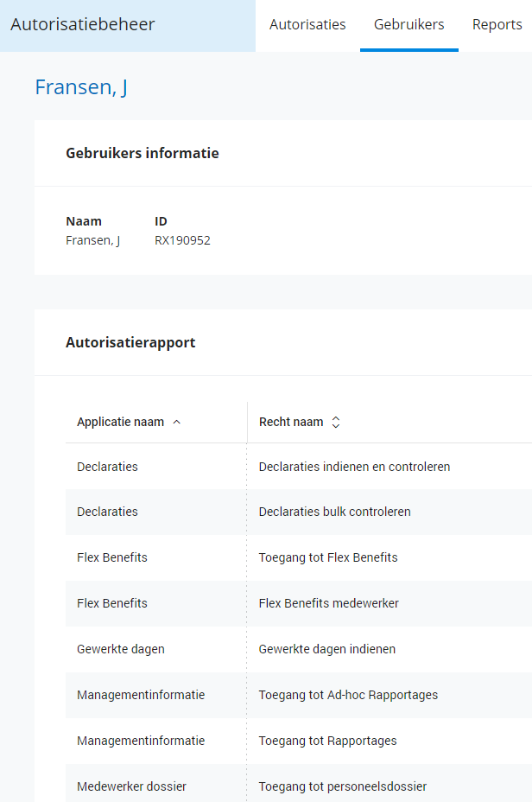Click the Fransen, J page heading

click(81, 87)
